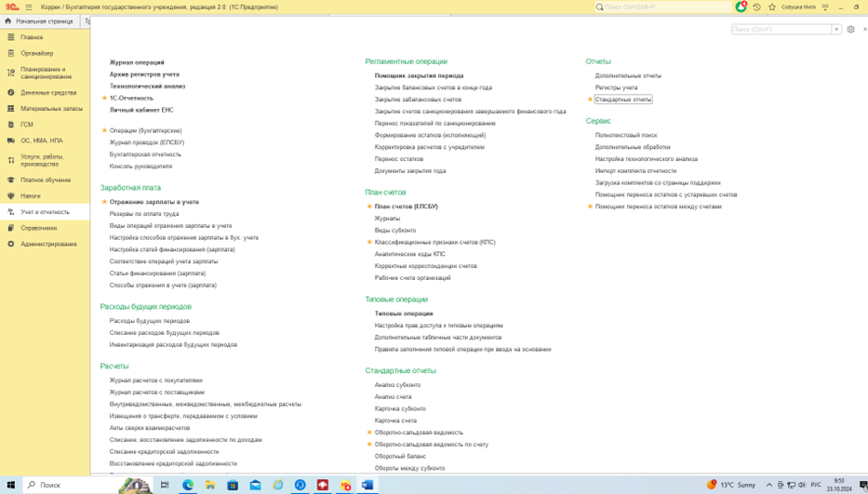Open the service and settings dropdown
The width and height of the screenshot is (868, 494).
825,7
